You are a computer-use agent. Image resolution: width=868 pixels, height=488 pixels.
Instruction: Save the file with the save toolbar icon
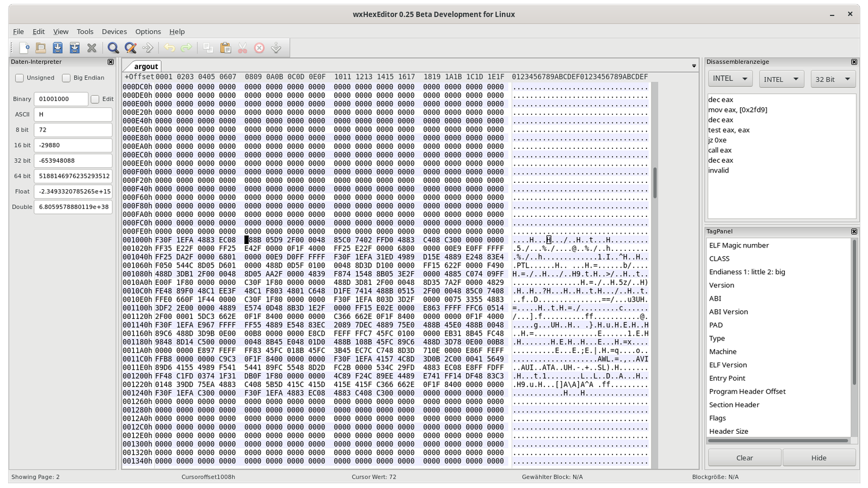(x=57, y=48)
